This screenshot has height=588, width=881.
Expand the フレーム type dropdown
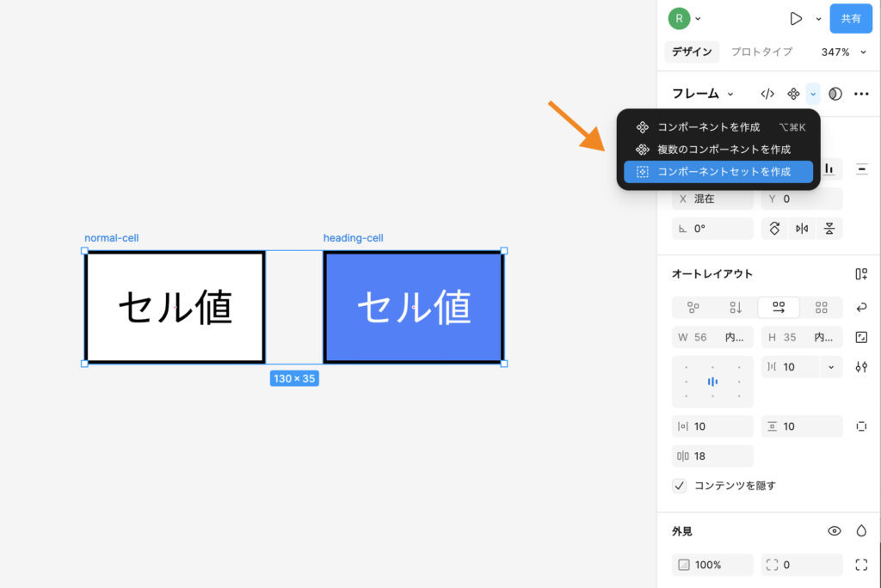coord(730,94)
